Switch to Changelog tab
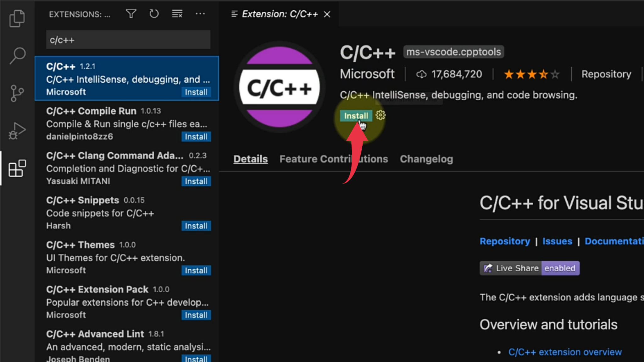644x362 pixels. point(426,159)
